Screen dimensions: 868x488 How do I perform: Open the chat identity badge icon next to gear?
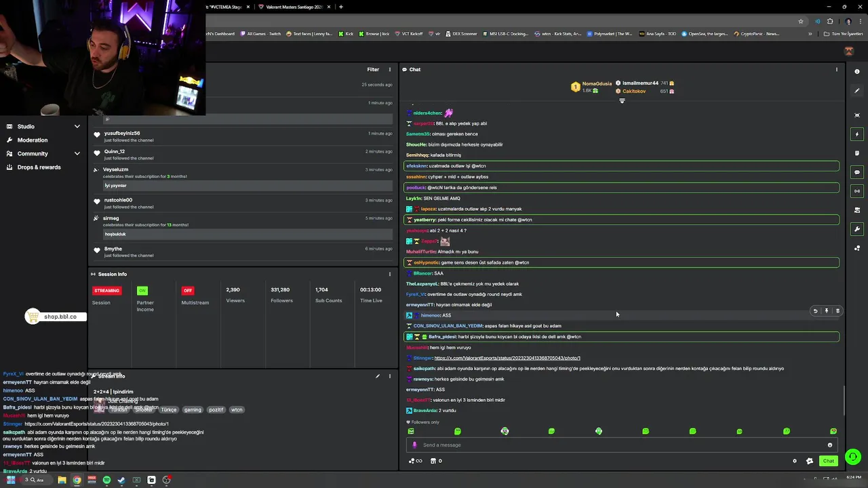coord(809,461)
